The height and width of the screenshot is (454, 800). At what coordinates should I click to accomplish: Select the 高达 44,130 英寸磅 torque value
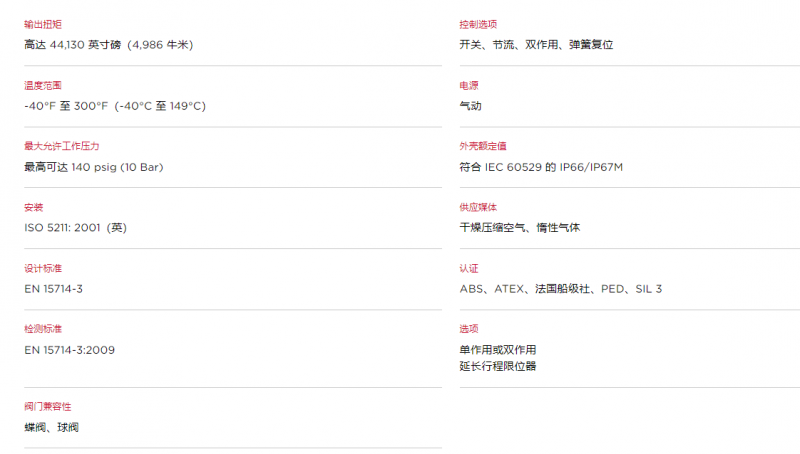point(72,45)
